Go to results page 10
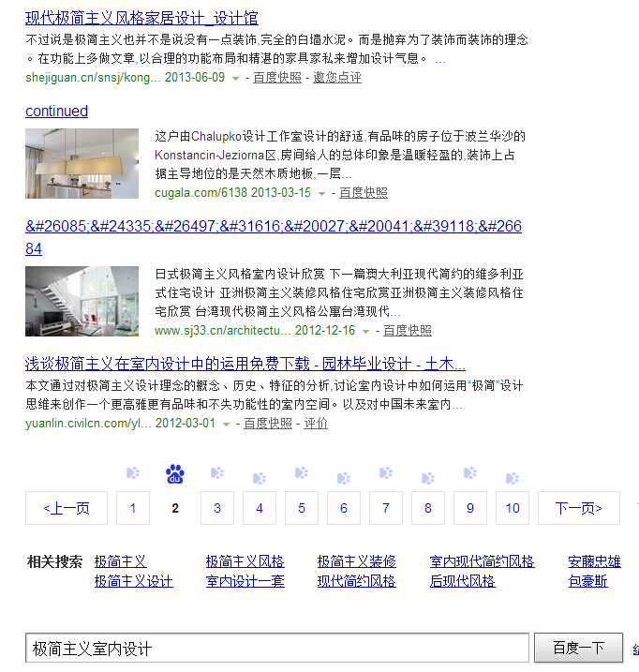Screen dimensions: 639x672 [513, 508]
